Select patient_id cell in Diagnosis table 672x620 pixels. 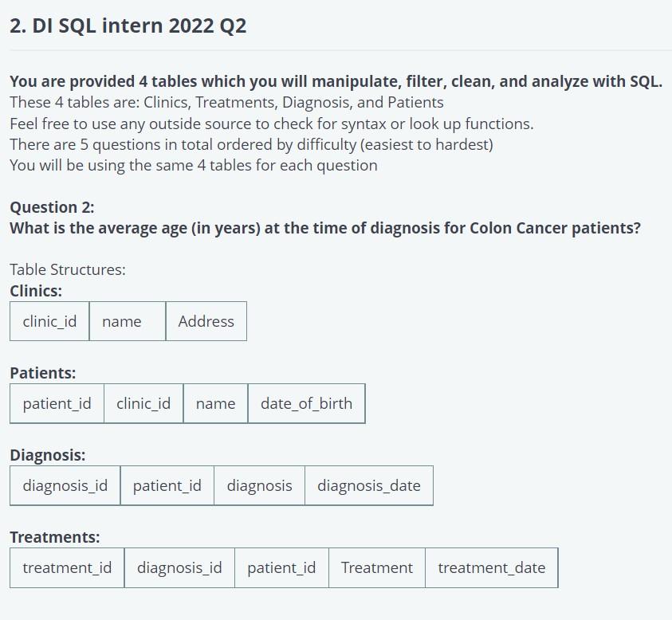167,485
